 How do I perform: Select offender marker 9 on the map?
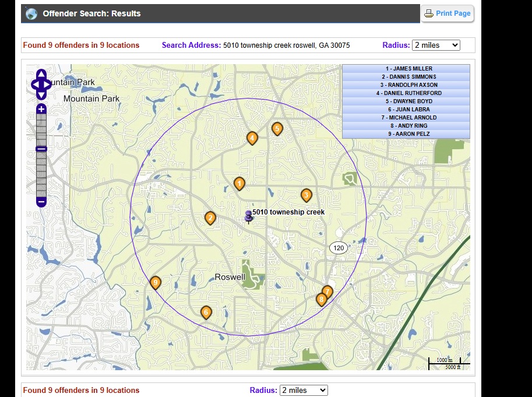[155, 283]
